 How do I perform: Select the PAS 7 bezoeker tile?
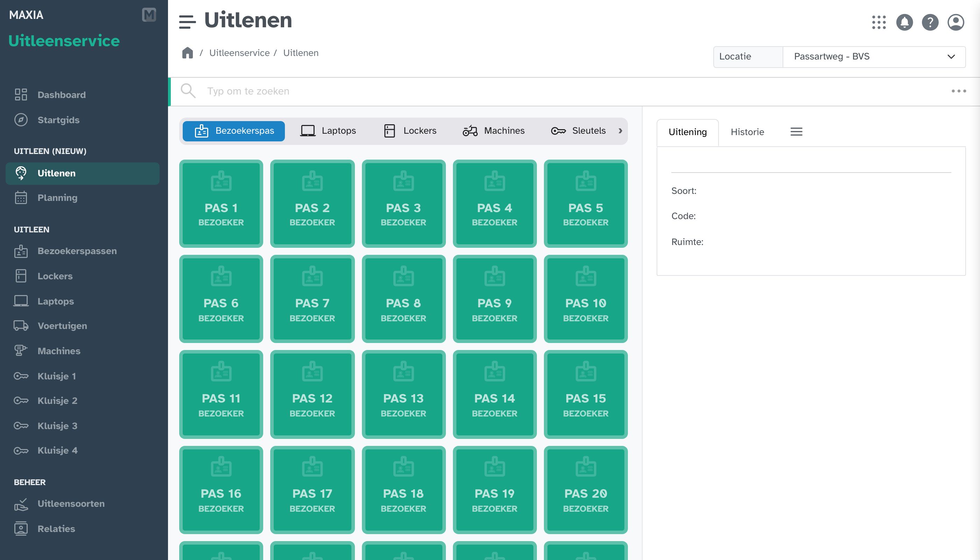312,299
